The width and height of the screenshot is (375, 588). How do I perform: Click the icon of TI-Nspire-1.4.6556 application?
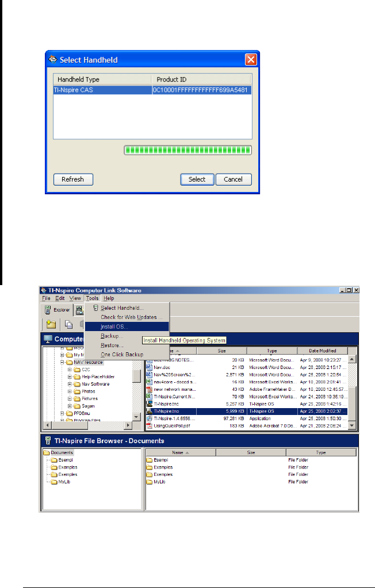(x=149, y=418)
